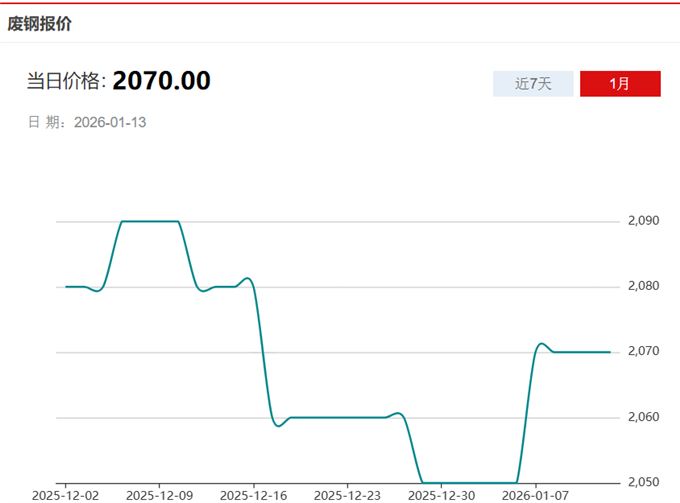
Task: Pick the 2025-12-30 x-axis date label
Action: coord(441,495)
